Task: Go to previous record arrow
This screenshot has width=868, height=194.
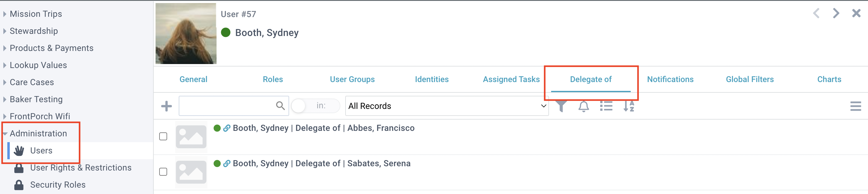Action: [x=816, y=13]
